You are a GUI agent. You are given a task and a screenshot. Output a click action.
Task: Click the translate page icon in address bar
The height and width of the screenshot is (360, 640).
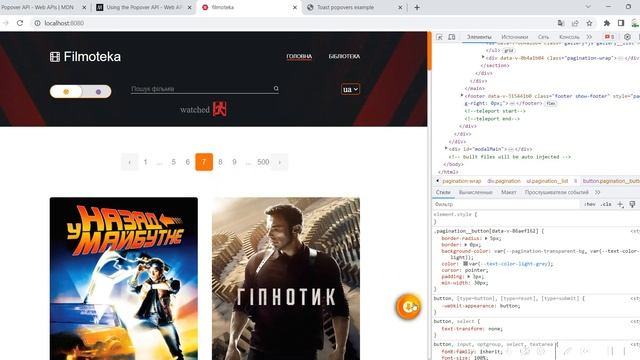[561, 23]
